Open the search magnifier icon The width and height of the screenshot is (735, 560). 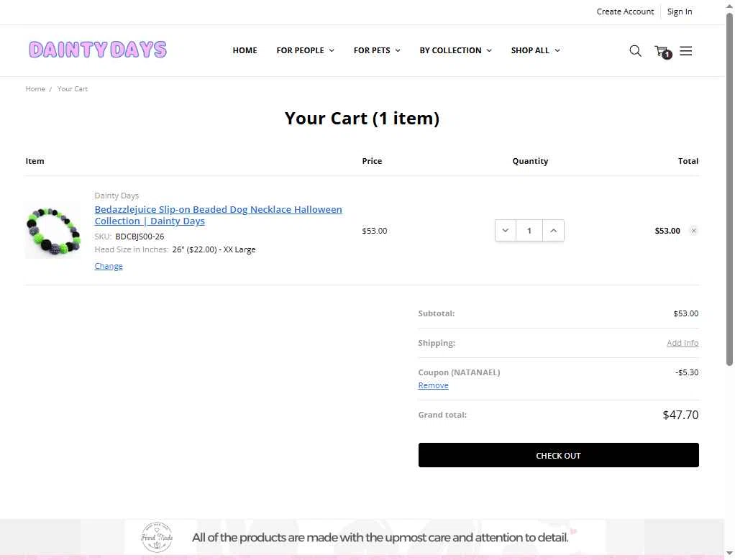[x=635, y=50]
